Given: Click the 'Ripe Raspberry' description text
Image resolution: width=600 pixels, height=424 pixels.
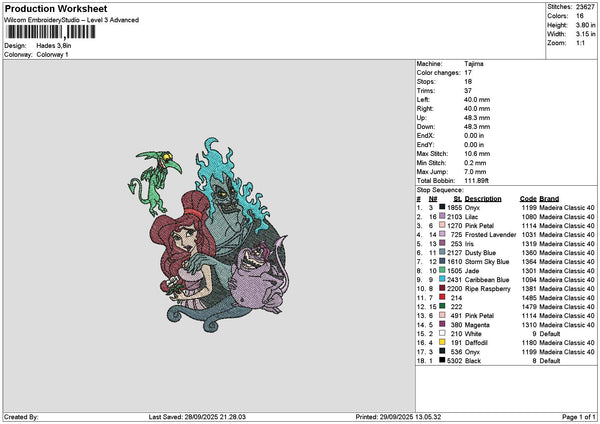Looking at the screenshot, I should point(488,289).
